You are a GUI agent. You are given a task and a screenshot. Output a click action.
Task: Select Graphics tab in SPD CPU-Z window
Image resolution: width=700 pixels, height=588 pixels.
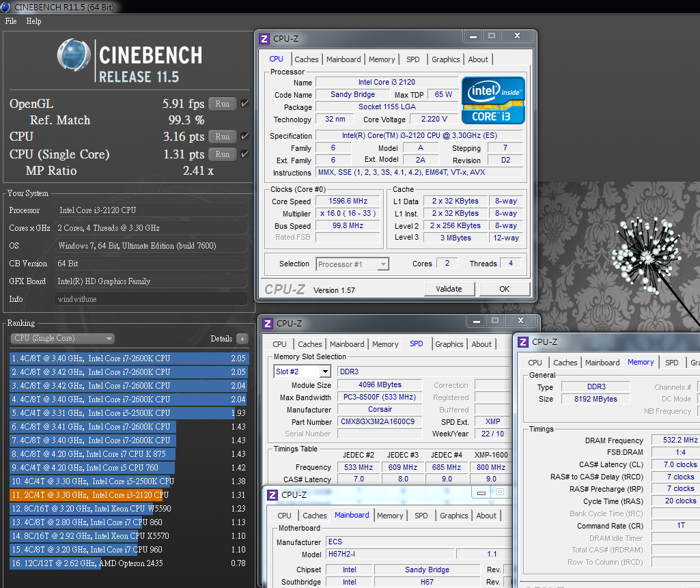449,344
